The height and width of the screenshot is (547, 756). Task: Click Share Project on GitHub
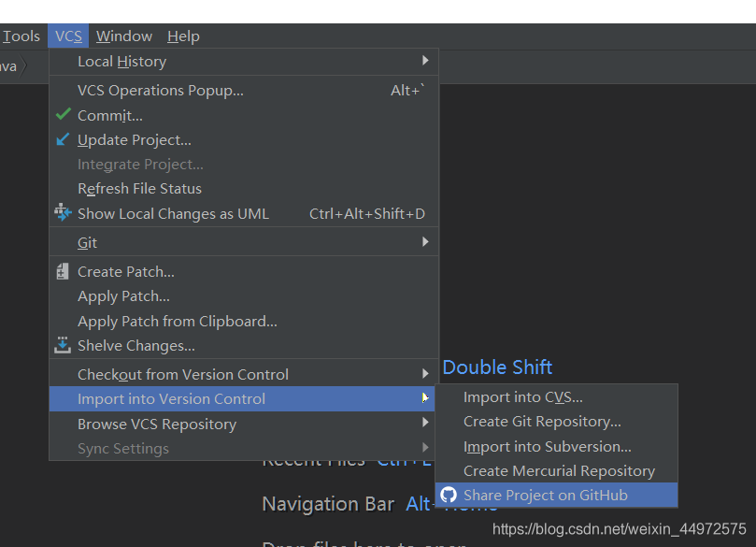pos(556,495)
